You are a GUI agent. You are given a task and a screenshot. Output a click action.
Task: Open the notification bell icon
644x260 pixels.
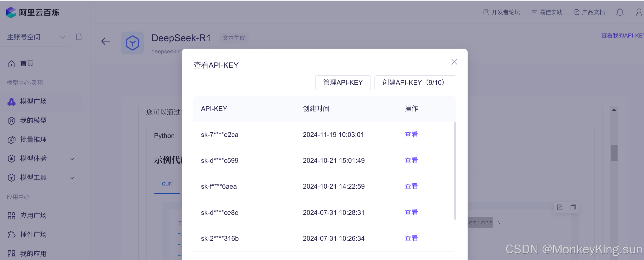[620, 12]
